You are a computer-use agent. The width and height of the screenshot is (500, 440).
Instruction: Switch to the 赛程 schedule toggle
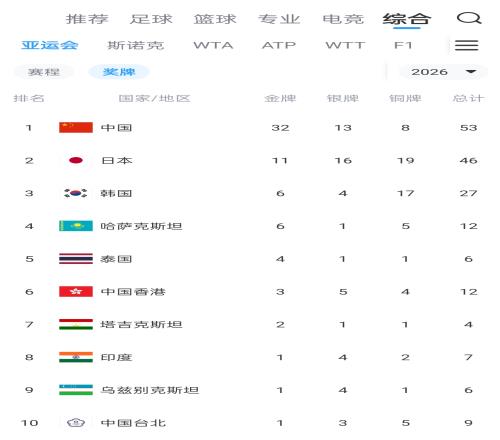coord(44,72)
